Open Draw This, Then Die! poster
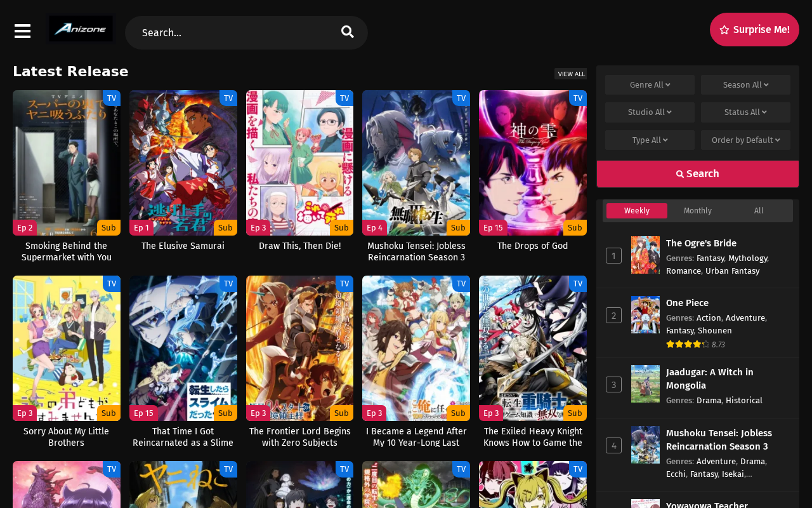 point(299,163)
